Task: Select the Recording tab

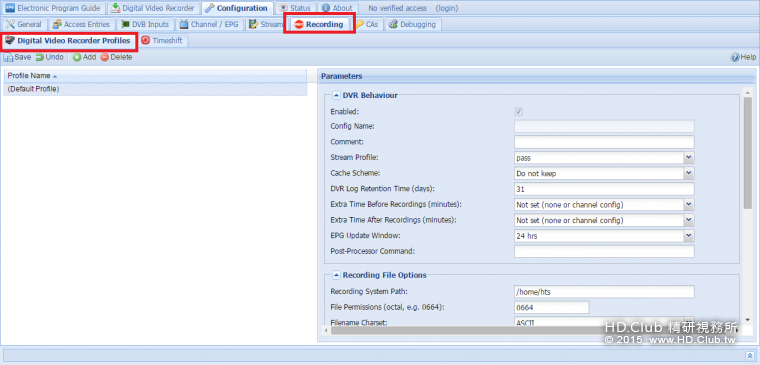Action: click(319, 24)
